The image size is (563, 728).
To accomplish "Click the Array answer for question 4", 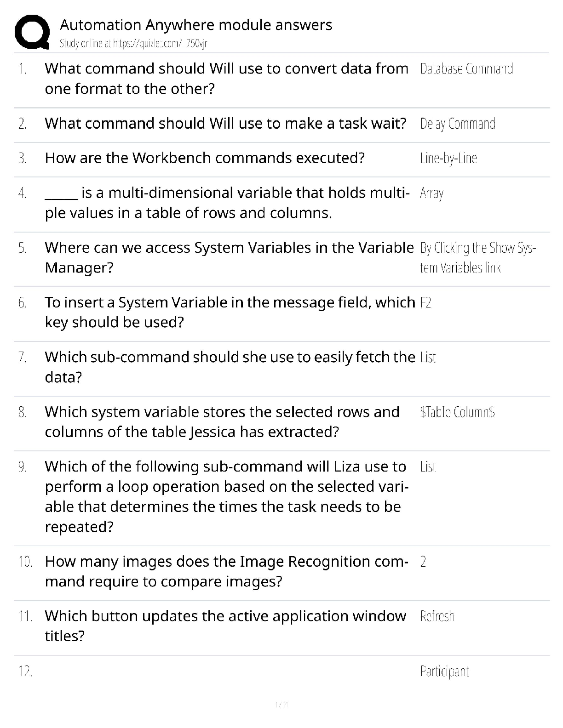I will (x=431, y=193).
